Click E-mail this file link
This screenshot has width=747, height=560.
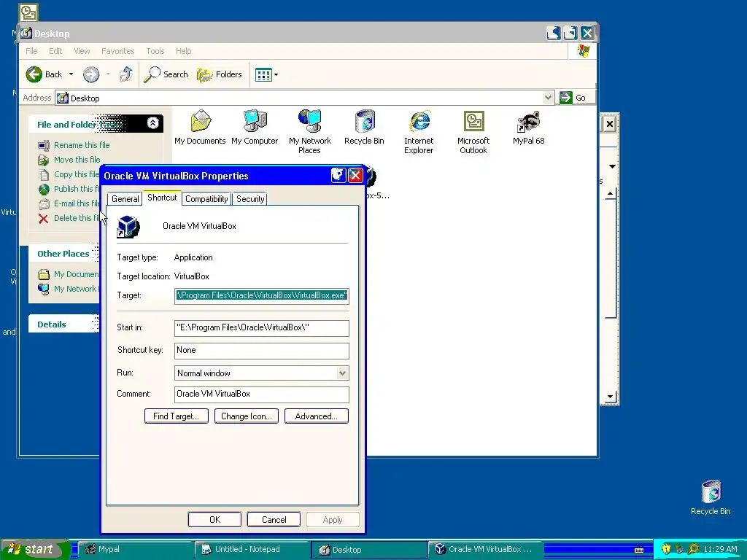click(x=76, y=203)
